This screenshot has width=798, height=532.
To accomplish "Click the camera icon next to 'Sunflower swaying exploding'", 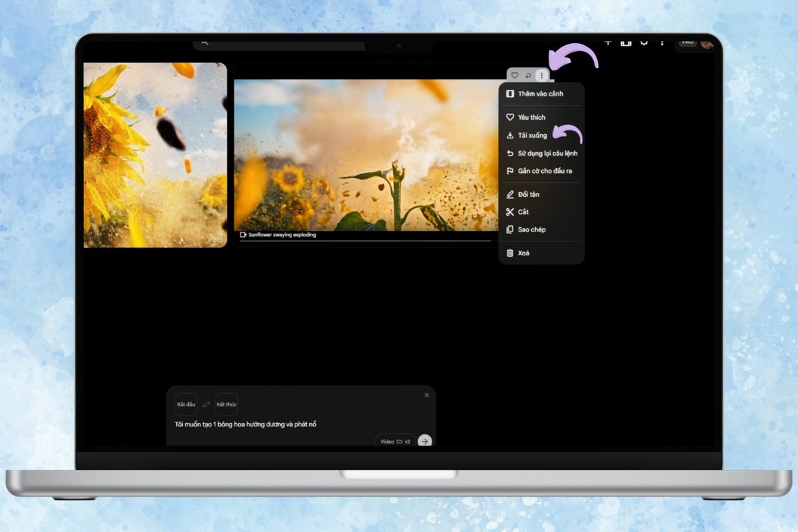I will [x=242, y=235].
